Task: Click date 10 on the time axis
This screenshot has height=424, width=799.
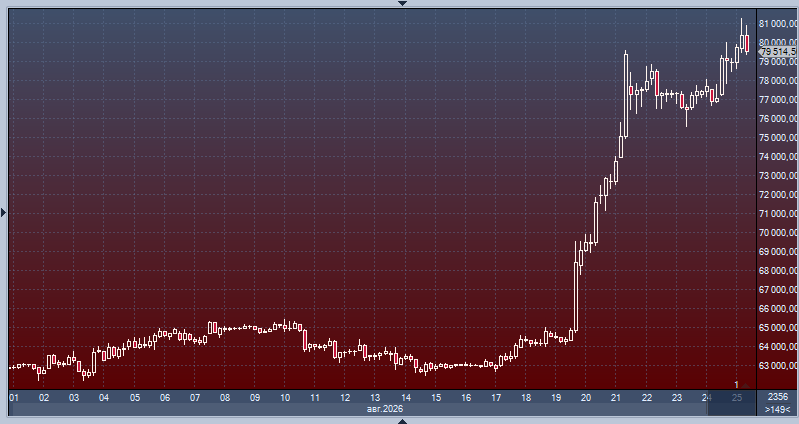Action: [285, 398]
